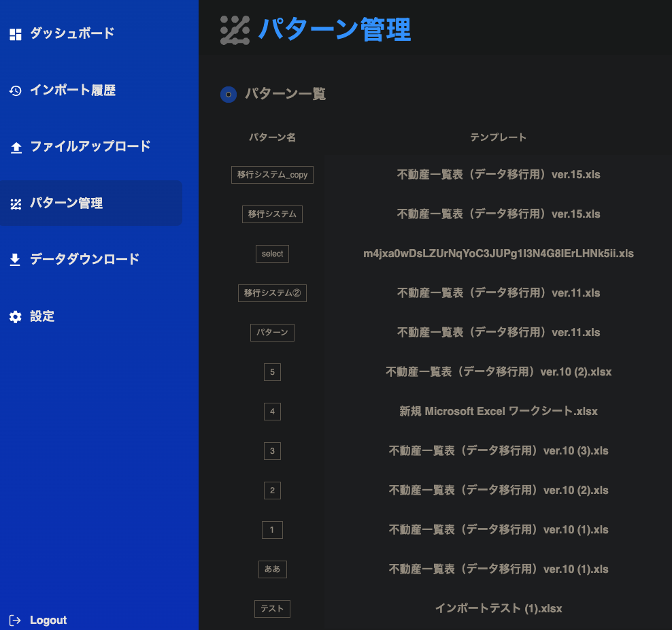This screenshot has width=672, height=630.
Task: Select pattern number 5
Action: coord(272,372)
